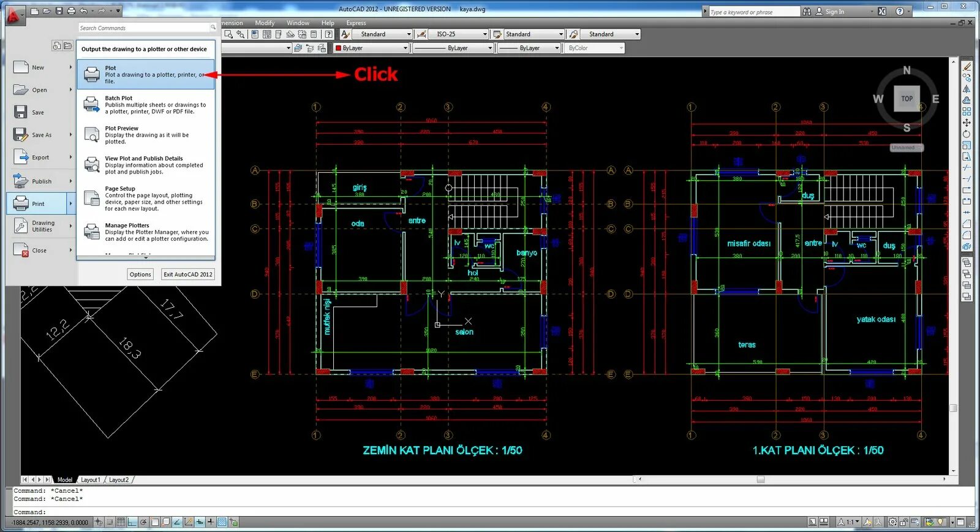This screenshot has width=980, height=532.
Task: Click the Plot printer icon in Quick Access toolbar
Action: tap(72, 11)
